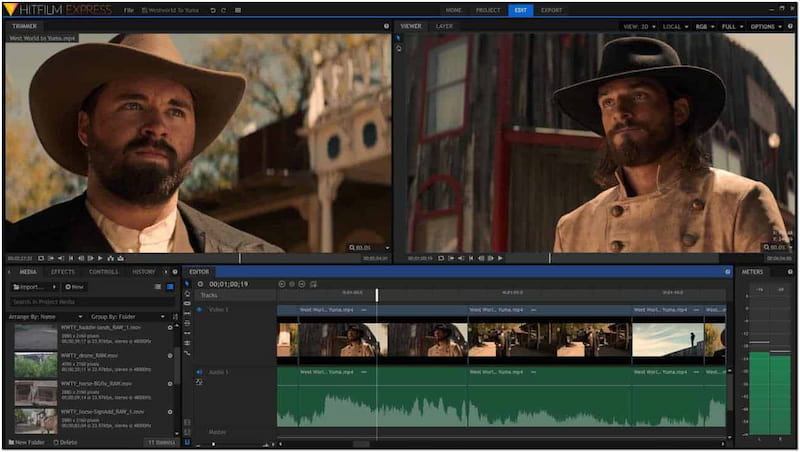Click the Trimmer overlay clip icon
Image resolution: width=800 pixels, height=452 pixels.
point(120,259)
